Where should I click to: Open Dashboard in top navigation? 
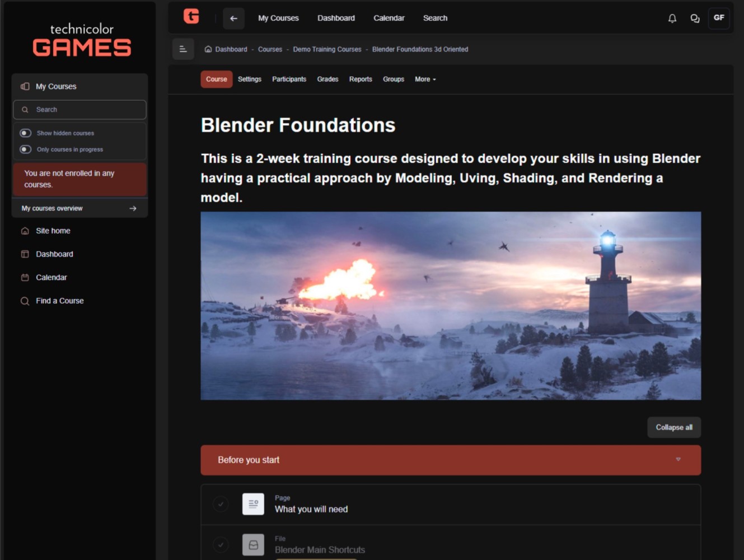(336, 18)
